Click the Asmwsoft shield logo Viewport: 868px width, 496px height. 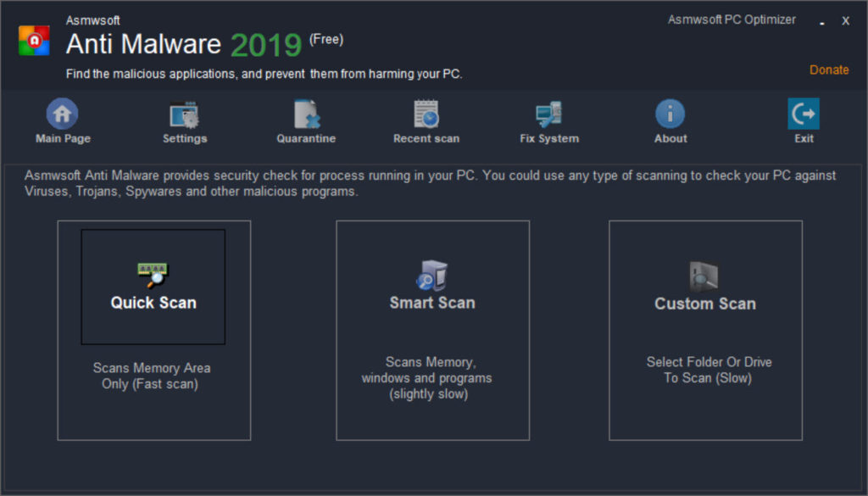click(34, 40)
